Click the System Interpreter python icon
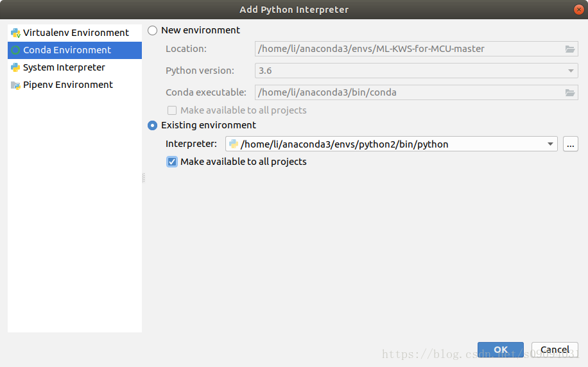This screenshot has height=367, width=588. [x=15, y=67]
